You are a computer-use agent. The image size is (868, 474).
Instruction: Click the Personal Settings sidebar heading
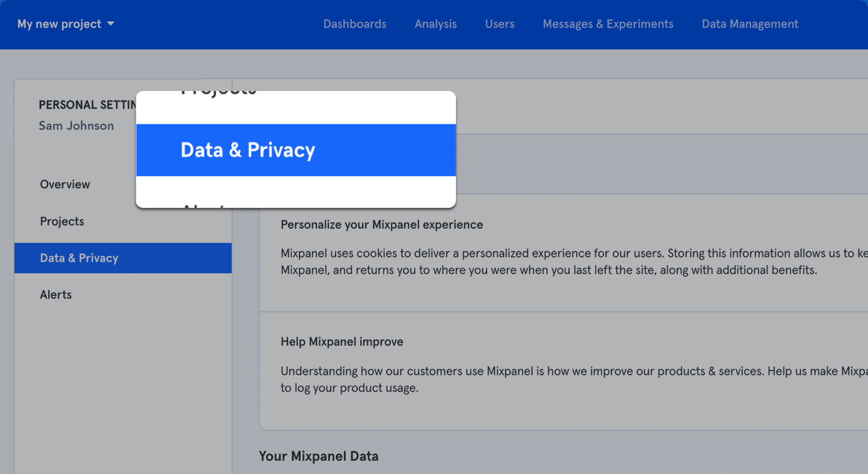pyautogui.click(x=87, y=105)
